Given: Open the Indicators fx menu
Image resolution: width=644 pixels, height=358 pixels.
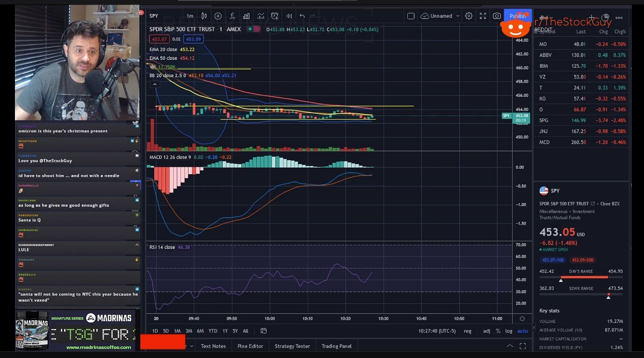Looking at the screenshot, I should (232, 16).
